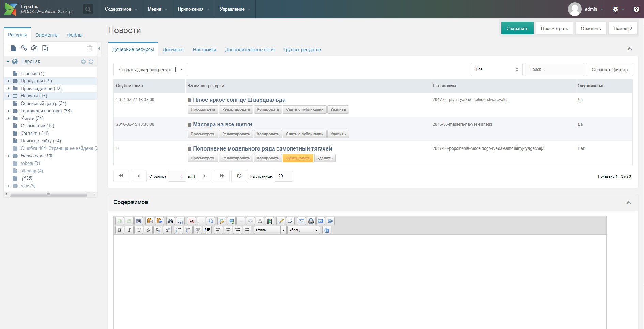Expand the Производители tree folder
This screenshot has width=644, height=329.
pos(9,89)
